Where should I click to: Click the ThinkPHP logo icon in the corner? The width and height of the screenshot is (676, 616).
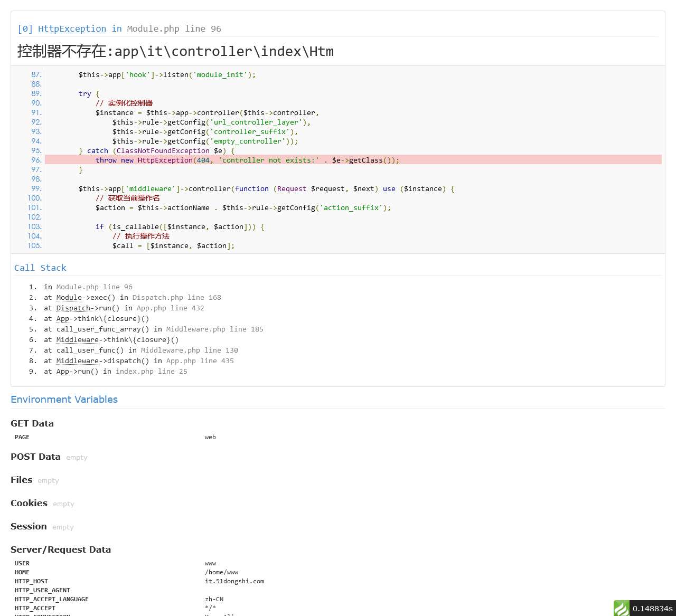[x=622, y=608]
